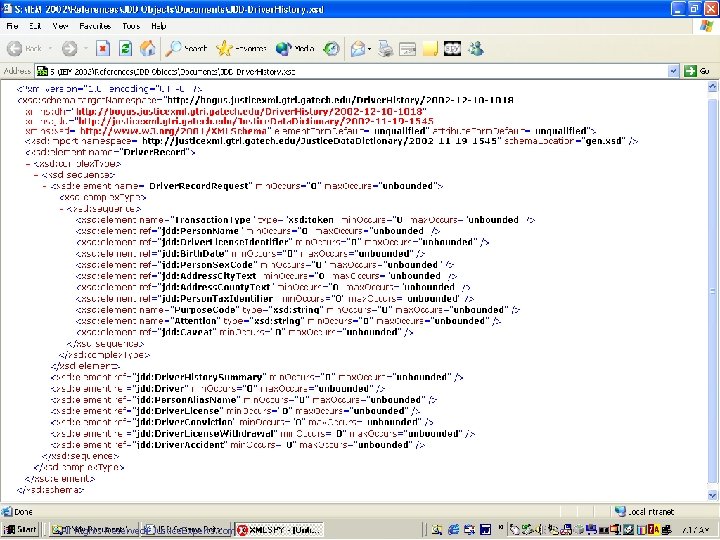This screenshot has width=720, height=540.
Task: Collapse the inner xsd:sequence node
Action: pos(62,208)
